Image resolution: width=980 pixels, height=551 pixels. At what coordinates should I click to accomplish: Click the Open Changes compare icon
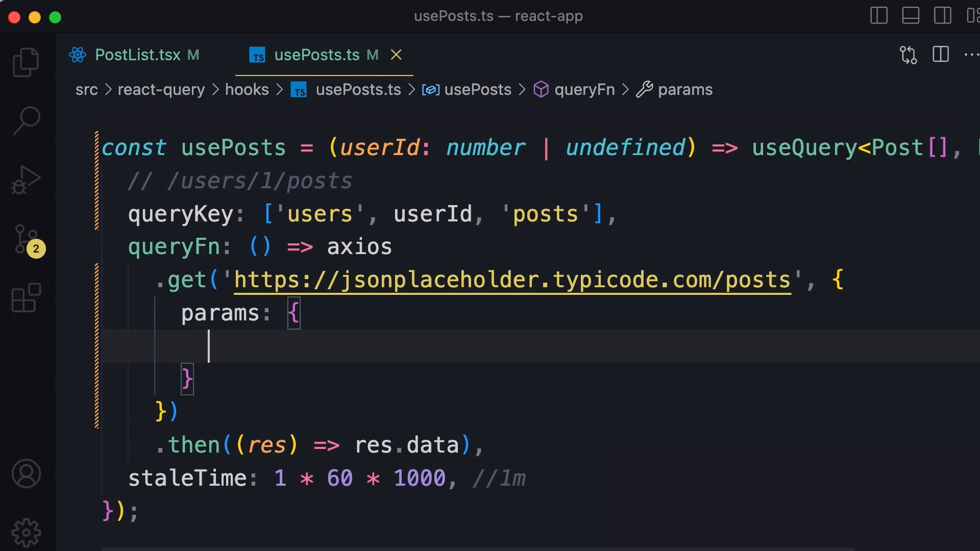909,55
